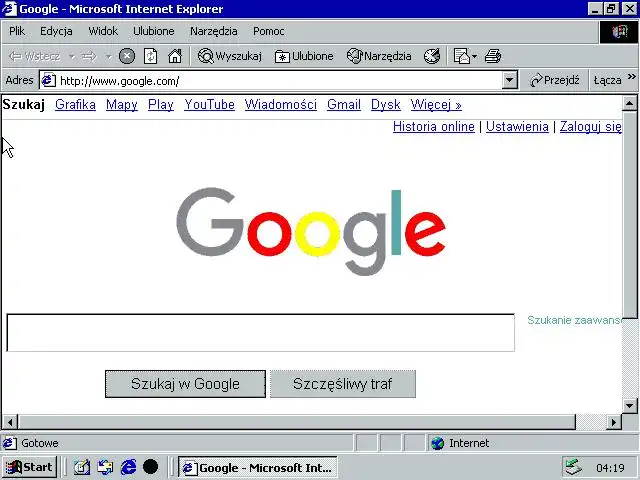The image size is (640, 480).
Task: Click the Windows flag throbber icon
Action: pyautogui.click(x=618, y=31)
